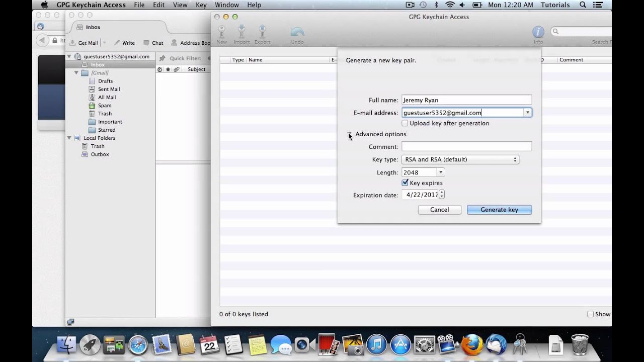Click the Wi-Fi status icon in menu bar
Screen dimensions: 644x362
450,5
